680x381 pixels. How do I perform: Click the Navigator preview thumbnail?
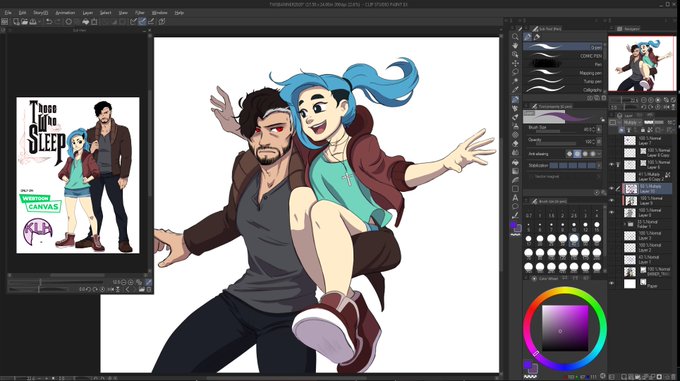click(641, 64)
